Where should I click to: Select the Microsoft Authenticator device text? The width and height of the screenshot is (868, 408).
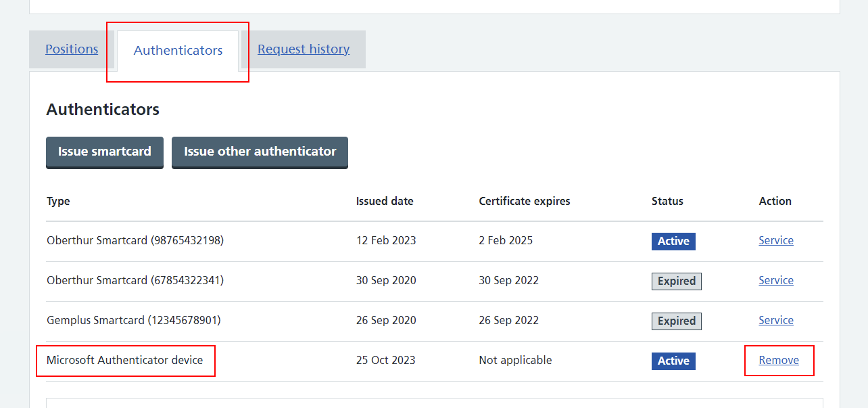(x=125, y=361)
